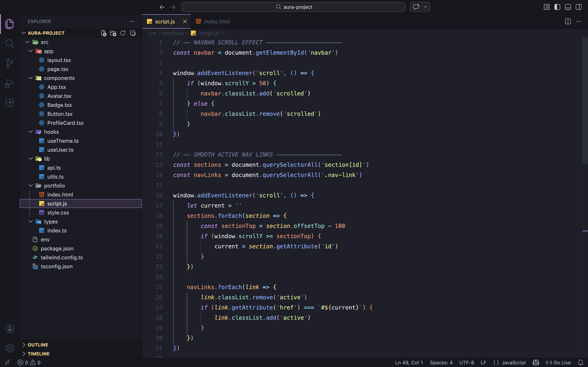Screen dimensions: 588x367
Task: Toggle the primary side bar visibility
Action: (557, 7)
